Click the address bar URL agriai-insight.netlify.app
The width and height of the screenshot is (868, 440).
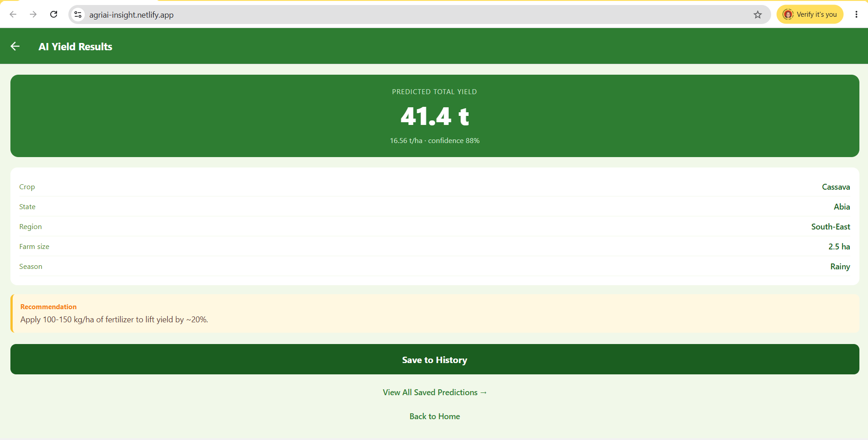point(131,15)
